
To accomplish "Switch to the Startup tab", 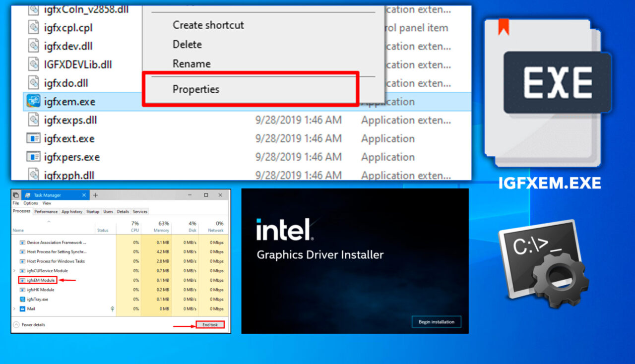I will 93,212.
